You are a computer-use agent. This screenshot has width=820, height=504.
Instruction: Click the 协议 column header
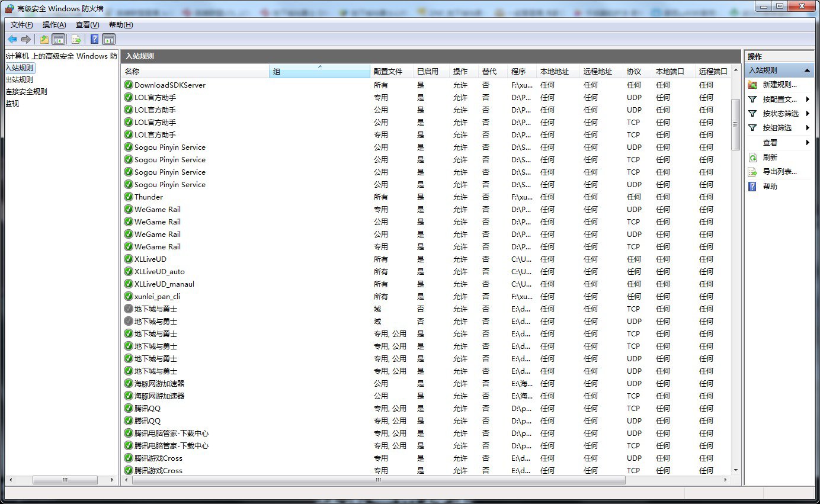(638, 72)
